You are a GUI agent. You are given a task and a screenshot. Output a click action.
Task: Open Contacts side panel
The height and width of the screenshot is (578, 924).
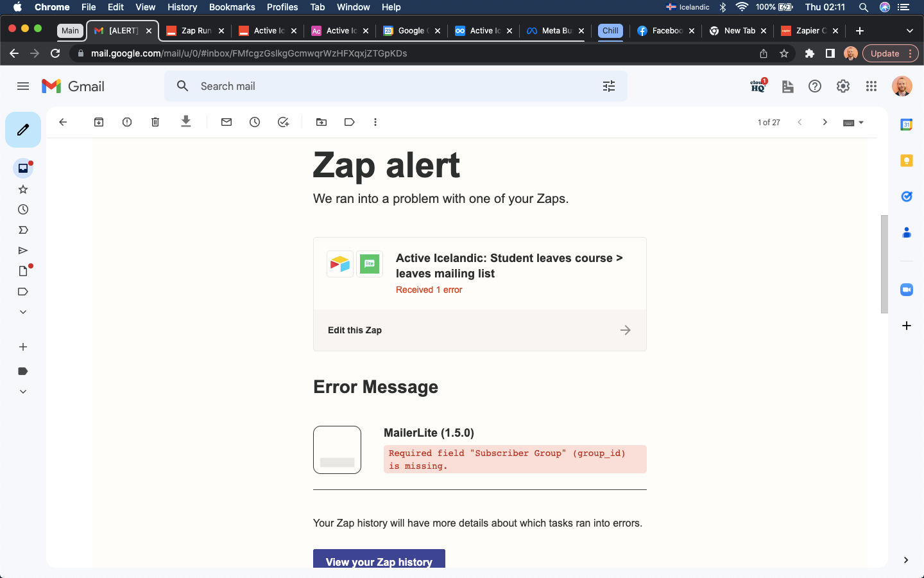907,232
